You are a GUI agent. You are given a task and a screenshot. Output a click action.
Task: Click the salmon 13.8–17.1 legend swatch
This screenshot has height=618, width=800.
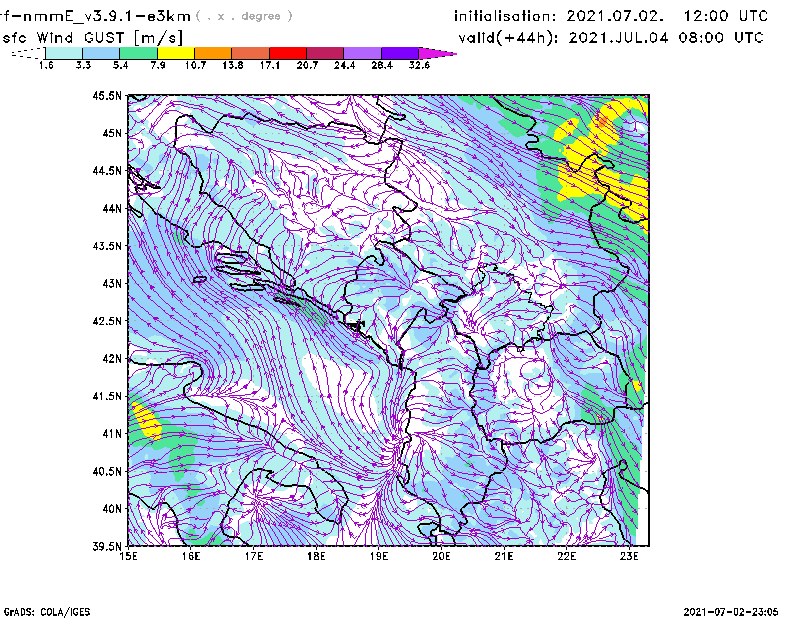coord(251,53)
